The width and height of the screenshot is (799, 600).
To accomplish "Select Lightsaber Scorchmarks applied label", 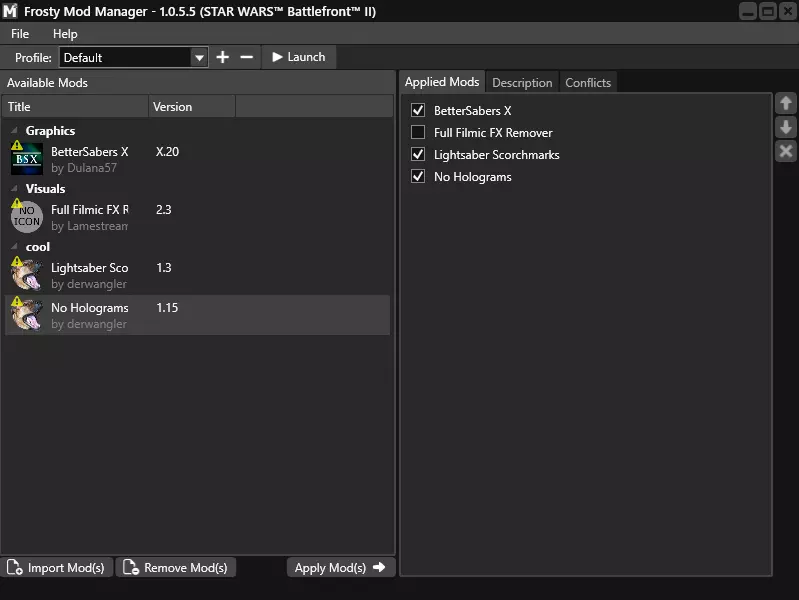I will click(496, 155).
